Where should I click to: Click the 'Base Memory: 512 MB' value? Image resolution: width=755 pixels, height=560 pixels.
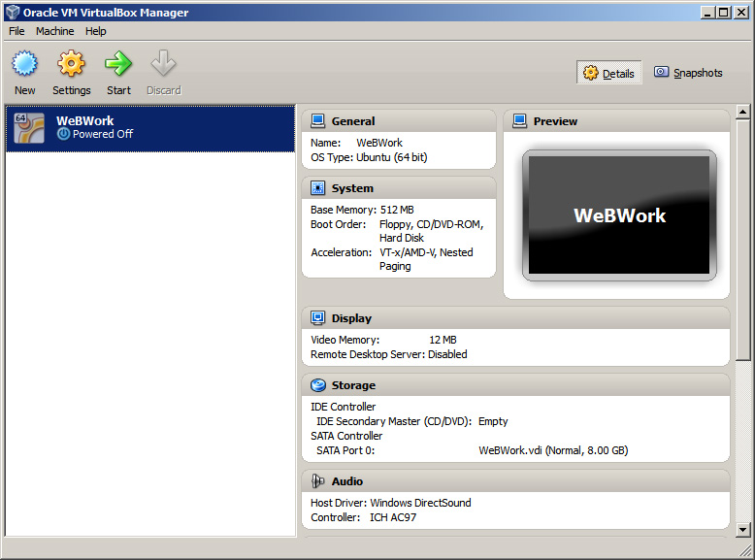[397, 210]
